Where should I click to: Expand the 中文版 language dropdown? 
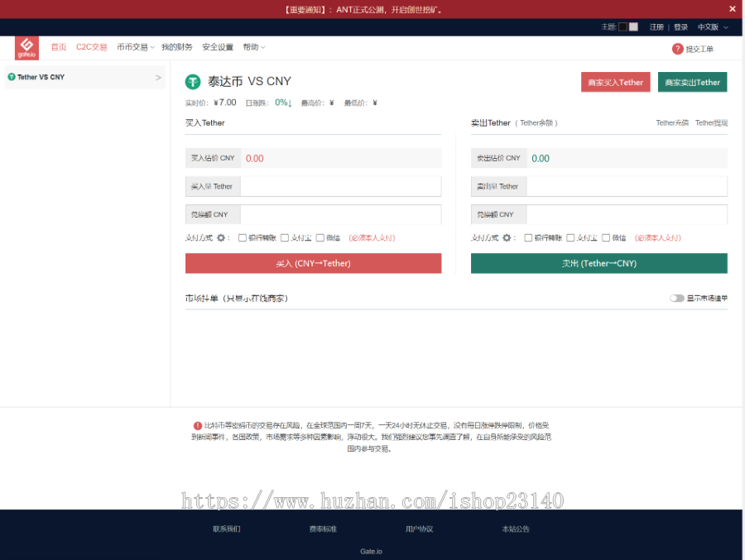(x=712, y=27)
